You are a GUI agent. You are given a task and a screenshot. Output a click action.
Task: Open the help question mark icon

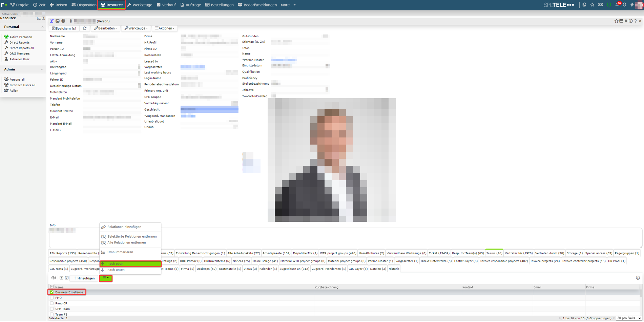[636, 21]
